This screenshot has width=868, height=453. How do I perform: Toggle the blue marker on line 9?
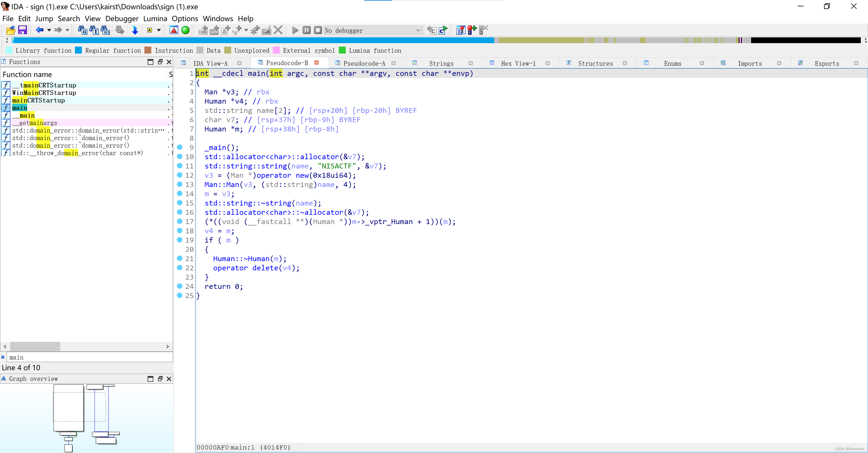[x=180, y=147]
